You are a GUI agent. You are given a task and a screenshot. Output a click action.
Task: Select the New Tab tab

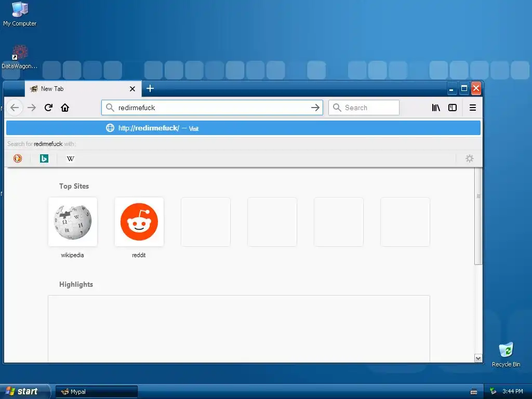tap(83, 89)
